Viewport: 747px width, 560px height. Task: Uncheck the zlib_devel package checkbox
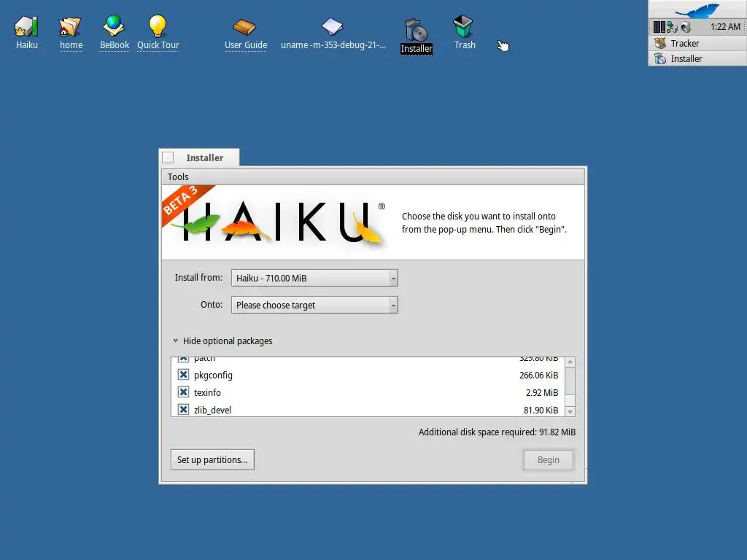click(x=183, y=410)
